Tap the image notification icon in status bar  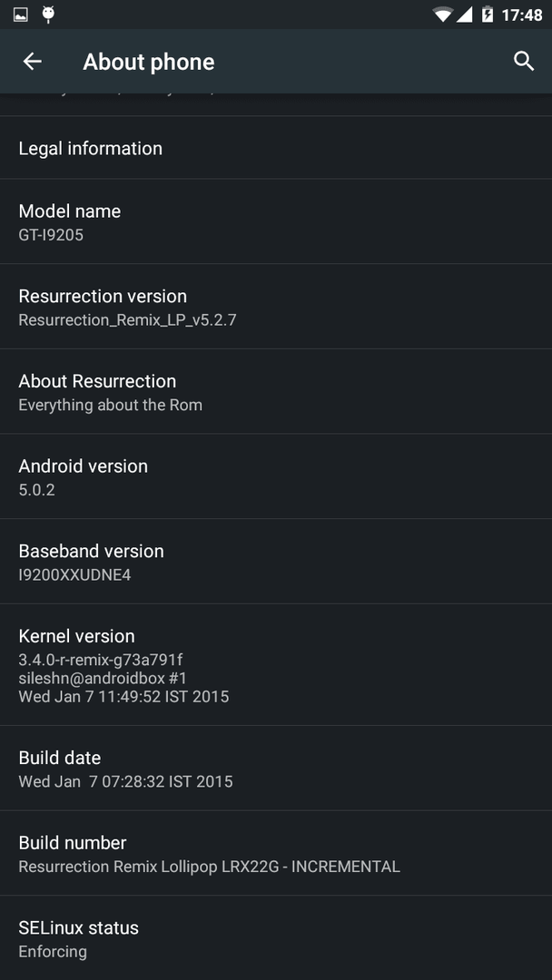21,15
